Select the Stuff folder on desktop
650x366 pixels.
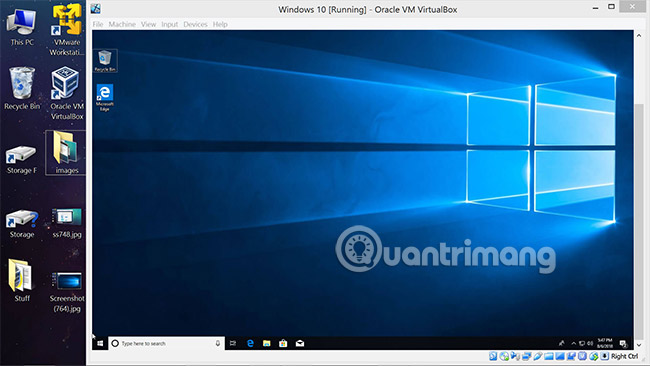pos(21,280)
